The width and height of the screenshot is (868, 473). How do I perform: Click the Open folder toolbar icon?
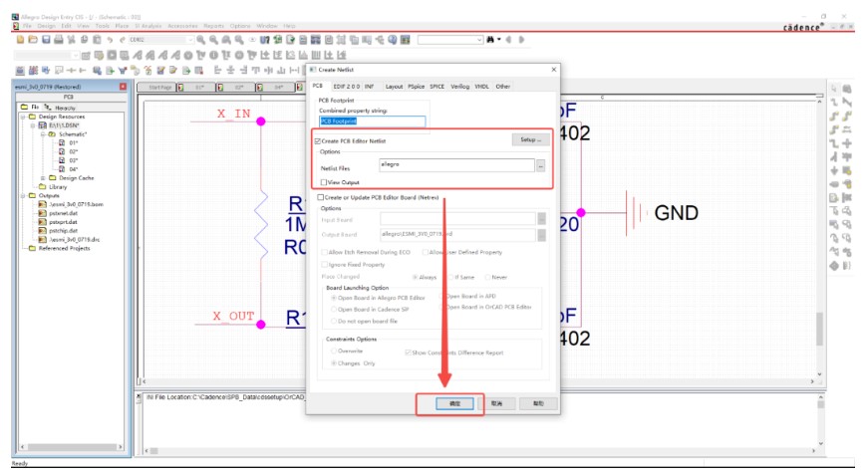33,39
